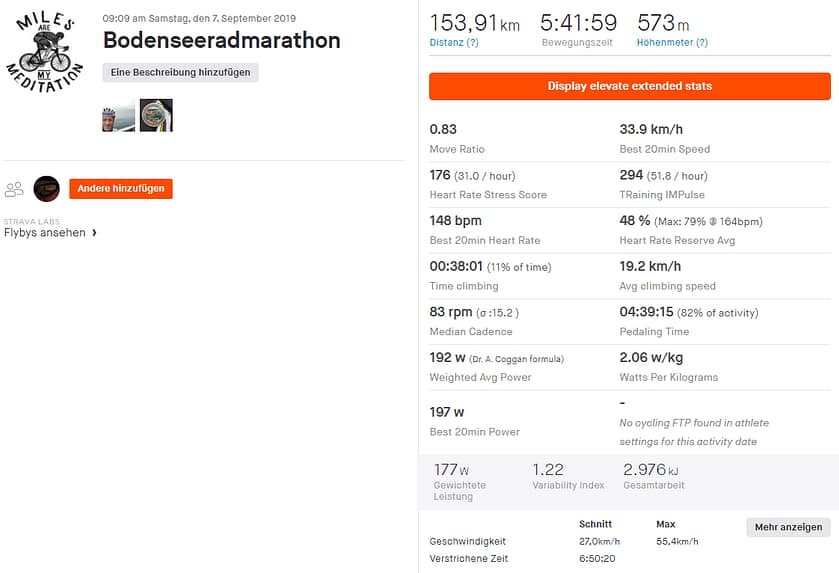Image resolution: width=839 pixels, height=573 pixels.
Task: Click the 'Weighted Avg Power' stat
Action: 480,377
